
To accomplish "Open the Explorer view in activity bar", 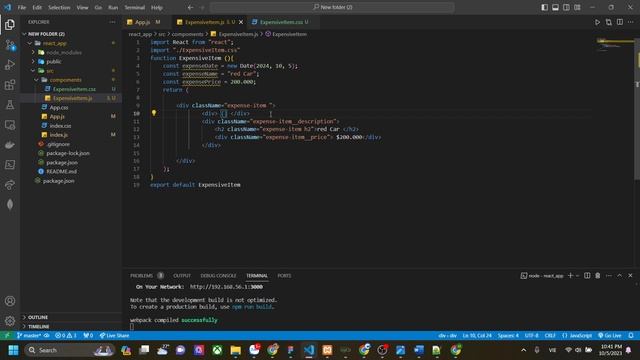I will pyautogui.click(x=10, y=25).
